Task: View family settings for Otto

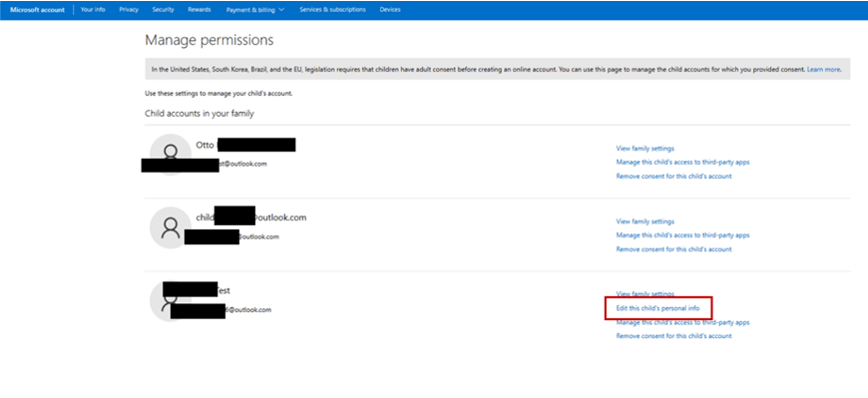Action: point(645,149)
